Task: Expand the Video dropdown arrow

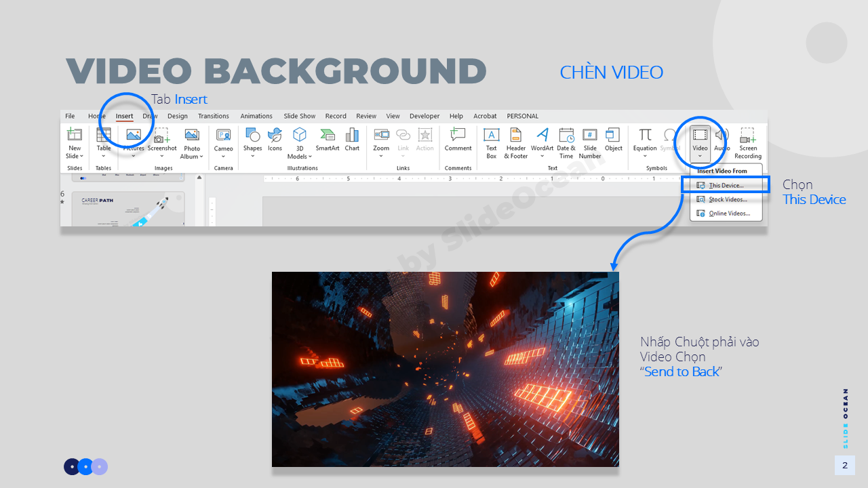Action: [x=700, y=157]
